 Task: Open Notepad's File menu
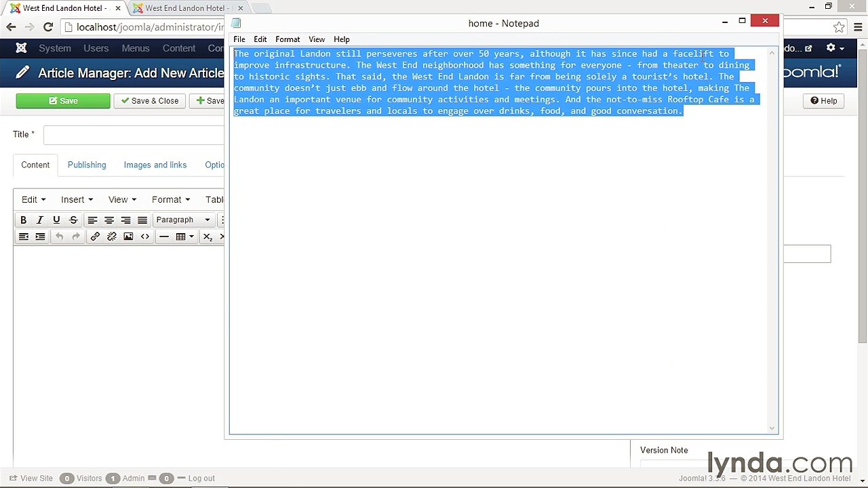click(239, 39)
